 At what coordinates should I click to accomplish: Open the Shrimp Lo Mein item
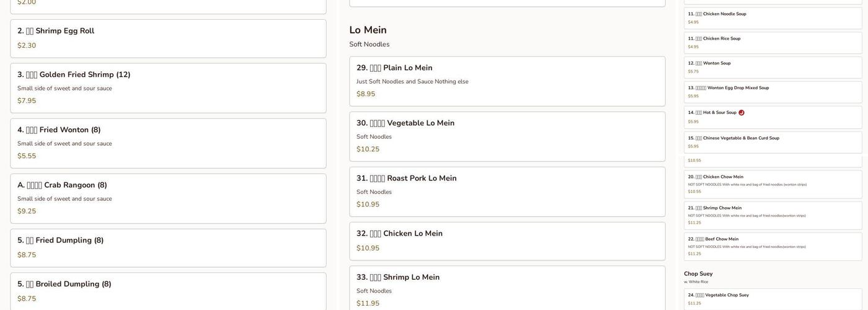tap(507, 289)
